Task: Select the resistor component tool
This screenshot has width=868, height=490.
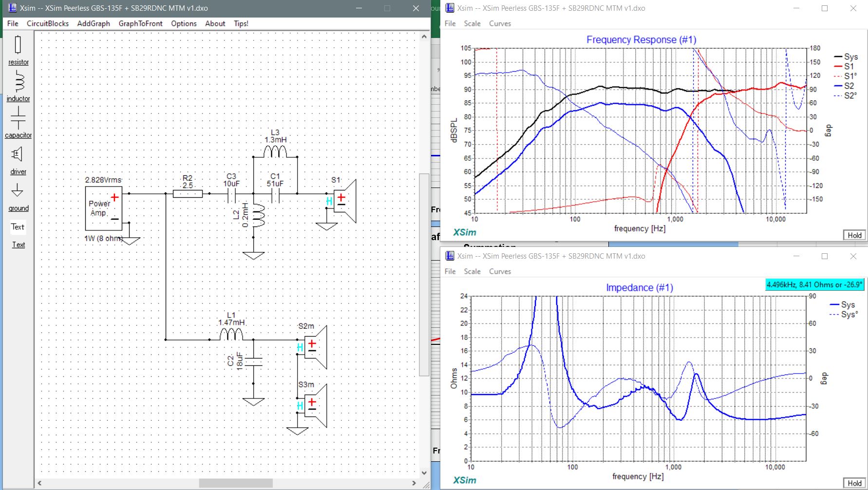Action: [18, 45]
